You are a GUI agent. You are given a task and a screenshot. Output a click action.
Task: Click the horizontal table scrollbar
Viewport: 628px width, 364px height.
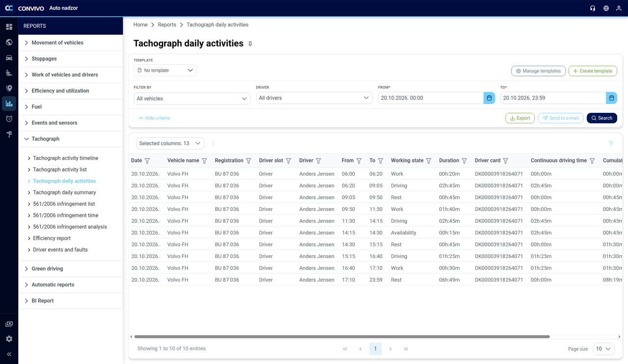pos(342,337)
